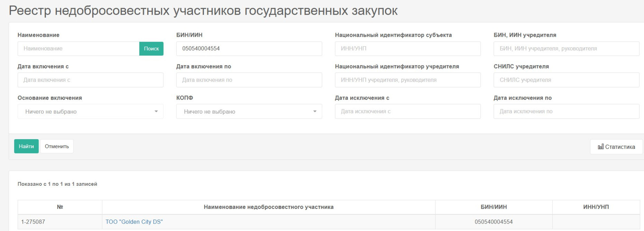This screenshot has height=231, width=644.
Task: Select the ИНН/УНП subject identifier field
Action: point(408,49)
